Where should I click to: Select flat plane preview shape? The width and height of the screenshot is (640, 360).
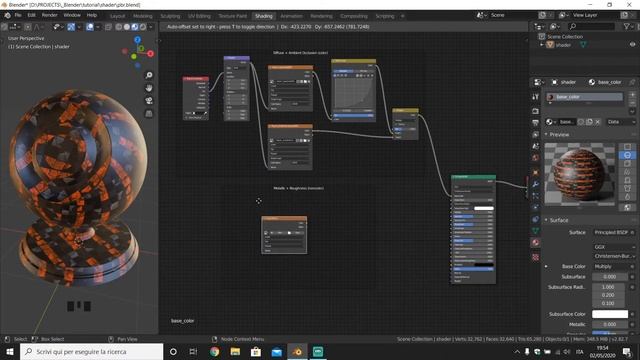pyautogui.click(x=627, y=147)
